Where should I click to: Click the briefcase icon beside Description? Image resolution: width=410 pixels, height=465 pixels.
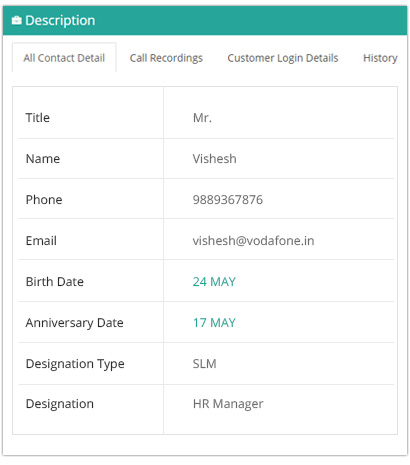point(17,21)
